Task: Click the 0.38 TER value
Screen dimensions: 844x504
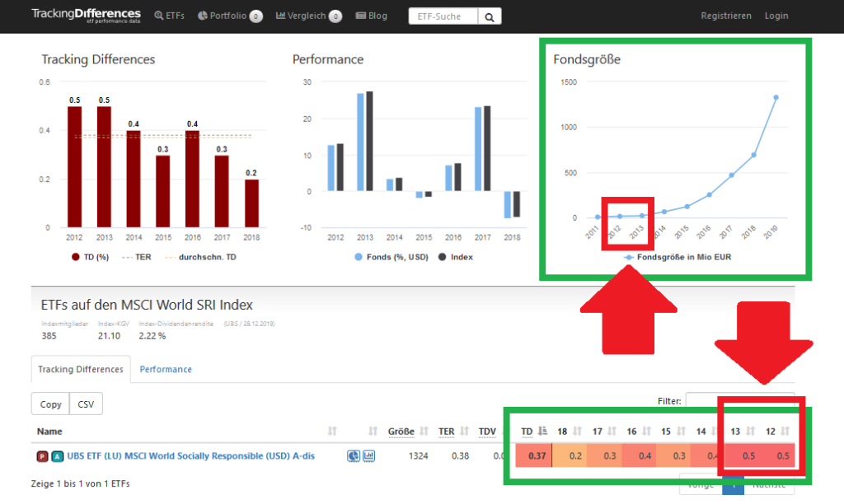Action: [460, 456]
